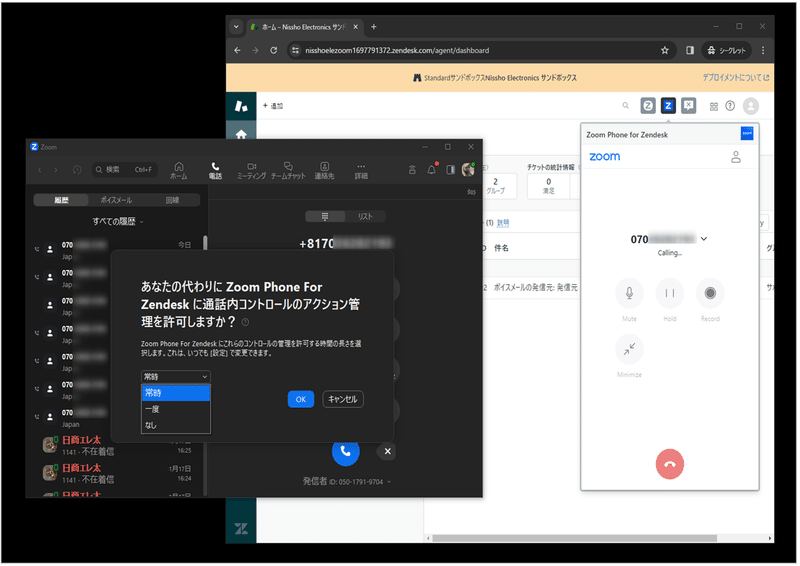Open call entry 日商エレ太 at 16:24

coord(117,475)
